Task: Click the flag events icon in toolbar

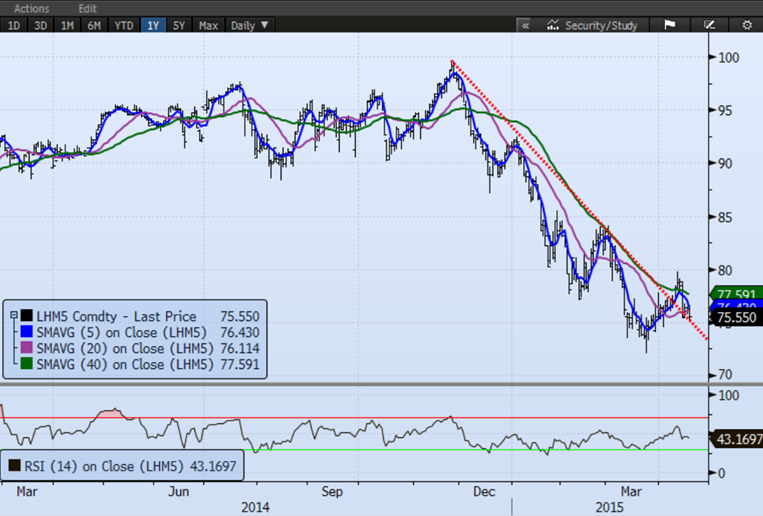Action: point(670,24)
